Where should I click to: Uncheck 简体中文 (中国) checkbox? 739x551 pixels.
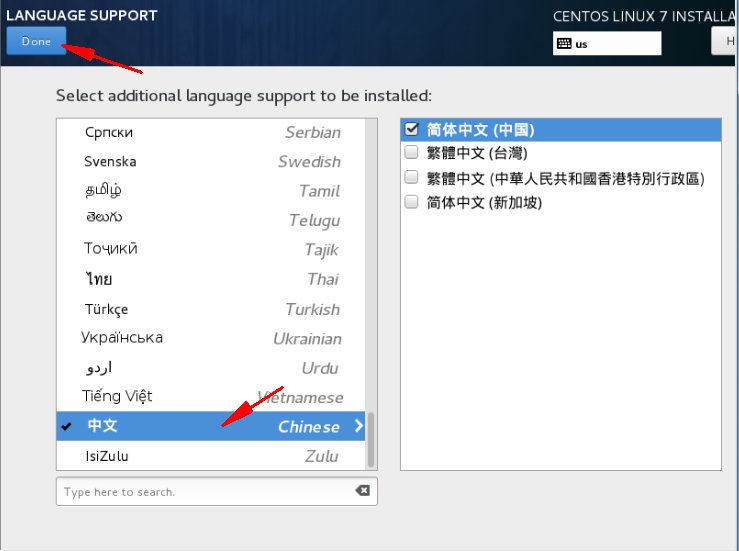[411, 129]
